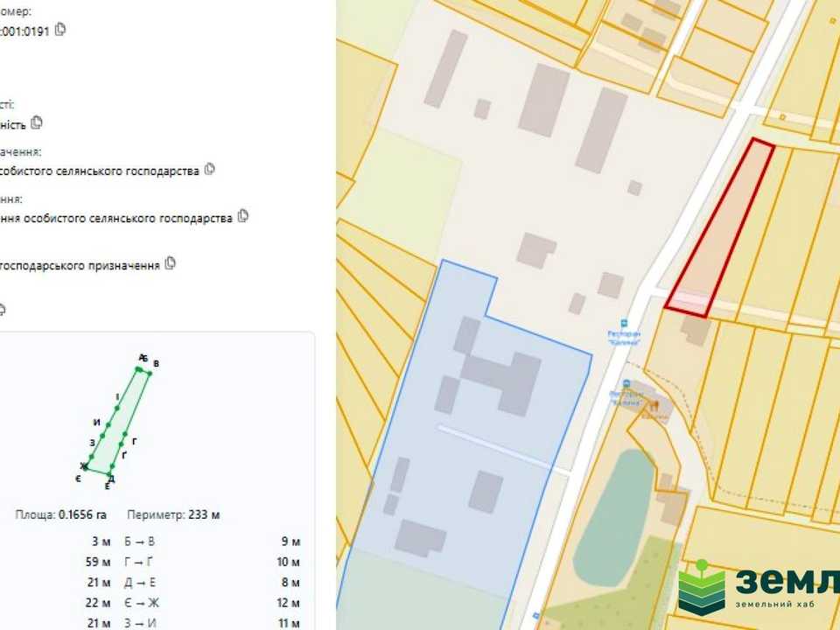Copy the ownership form value ending 'ність'
Viewport: 840px width, 630px height.
[x=37, y=122]
